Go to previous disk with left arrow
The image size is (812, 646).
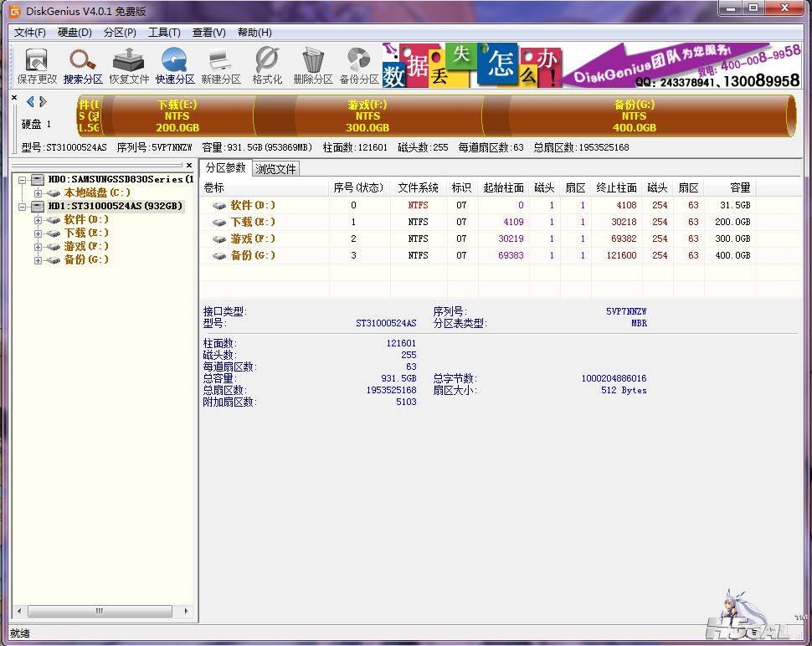coord(30,102)
